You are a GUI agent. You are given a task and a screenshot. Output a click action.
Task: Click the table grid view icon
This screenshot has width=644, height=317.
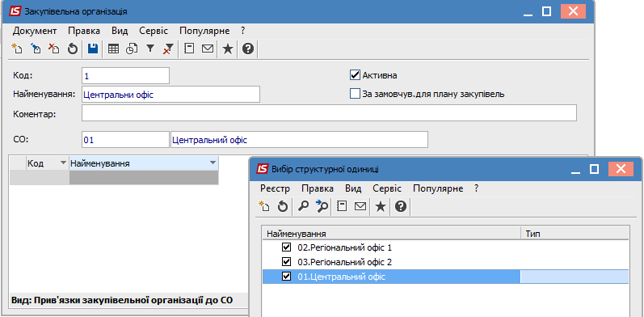113,49
